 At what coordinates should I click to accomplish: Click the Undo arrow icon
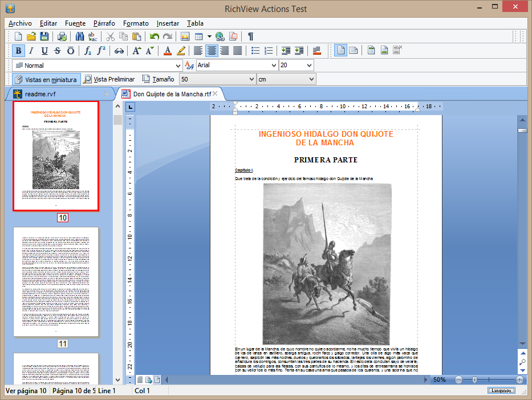pos(155,36)
